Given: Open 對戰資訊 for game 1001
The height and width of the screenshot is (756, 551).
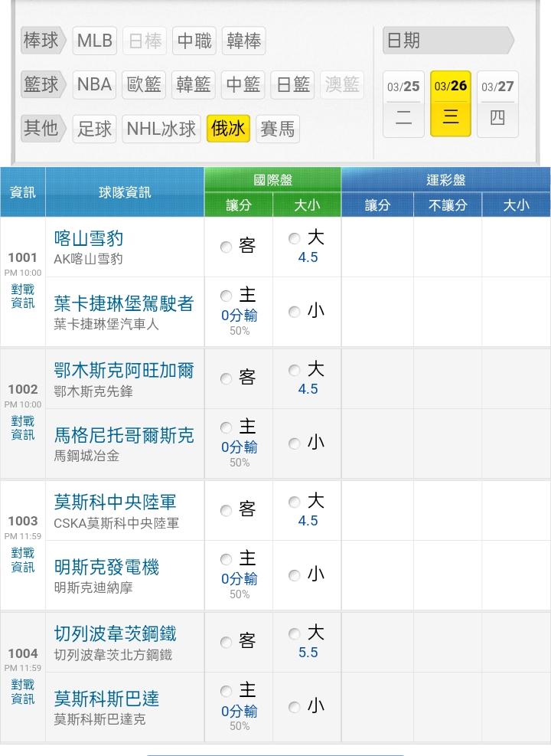Looking at the screenshot, I should (23, 296).
